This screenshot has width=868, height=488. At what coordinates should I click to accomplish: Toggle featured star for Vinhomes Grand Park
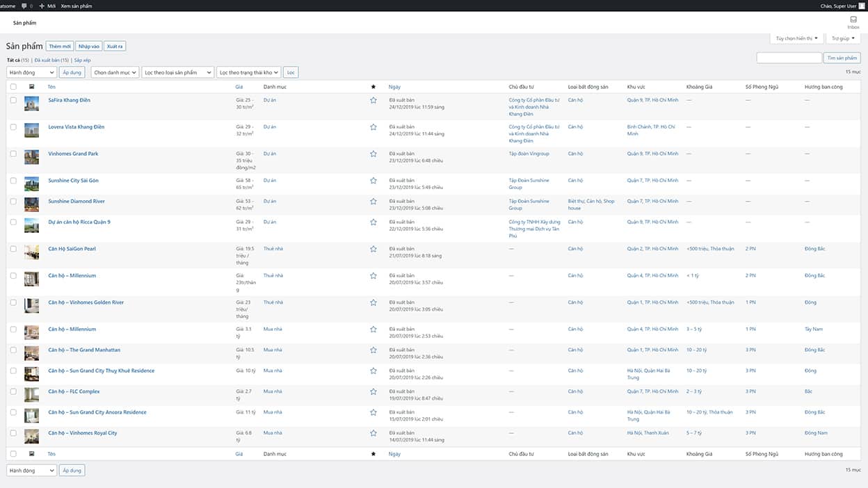(x=373, y=154)
